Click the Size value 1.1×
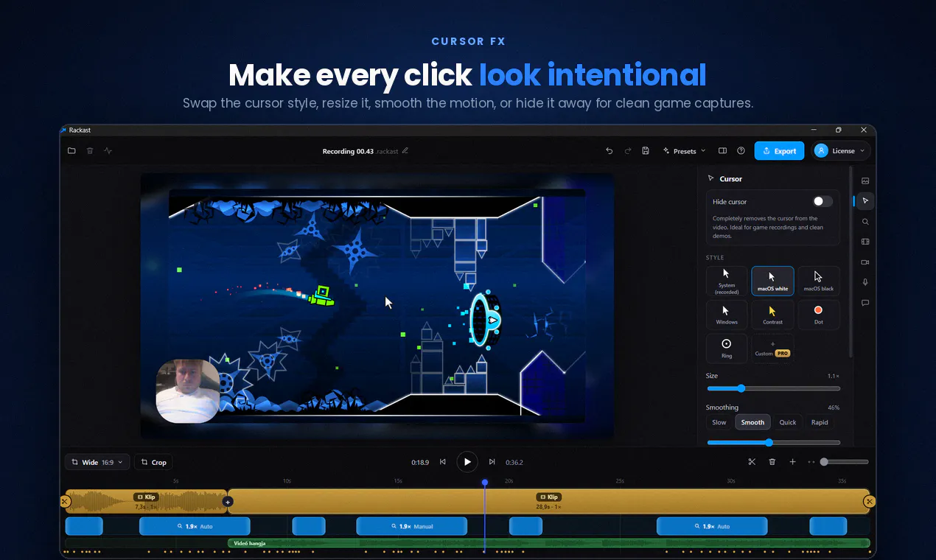Viewport: 936px width, 560px height. point(834,376)
